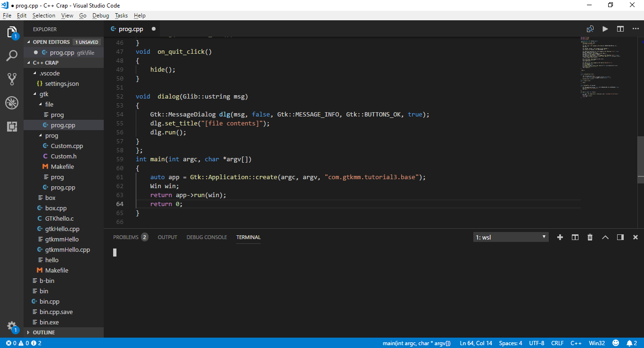Create a new terminal with the plus icon

click(x=560, y=237)
